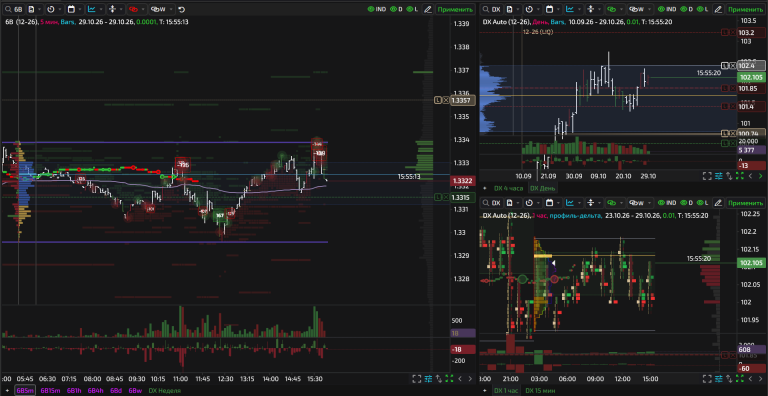The image size is (768, 396).
Task: Open template file icon in bottom-right DX chart
Action: click(509, 203)
